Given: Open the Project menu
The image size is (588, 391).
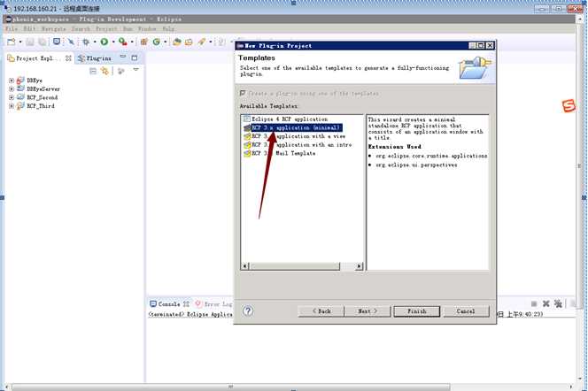Looking at the screenshot, I should 106,29.
